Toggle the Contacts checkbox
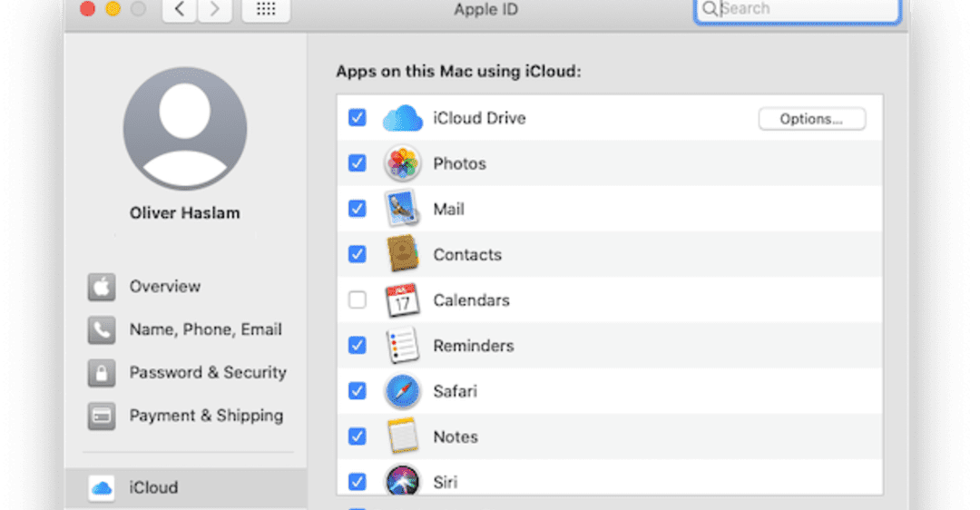The height and width of the screenshot is (510, 980). click(x=357, y=254)
